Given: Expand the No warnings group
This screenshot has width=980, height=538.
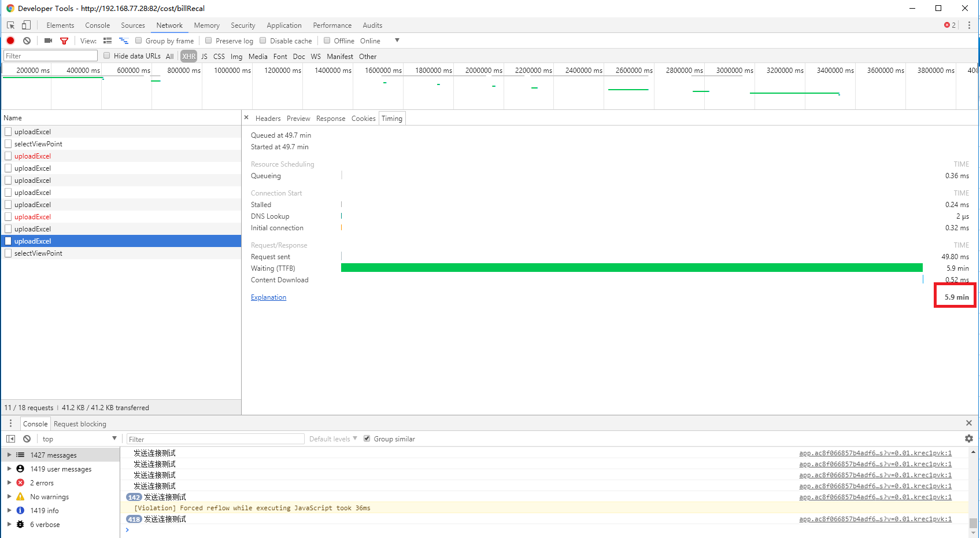Looking at the screenshot, I should tap(9, 496).
